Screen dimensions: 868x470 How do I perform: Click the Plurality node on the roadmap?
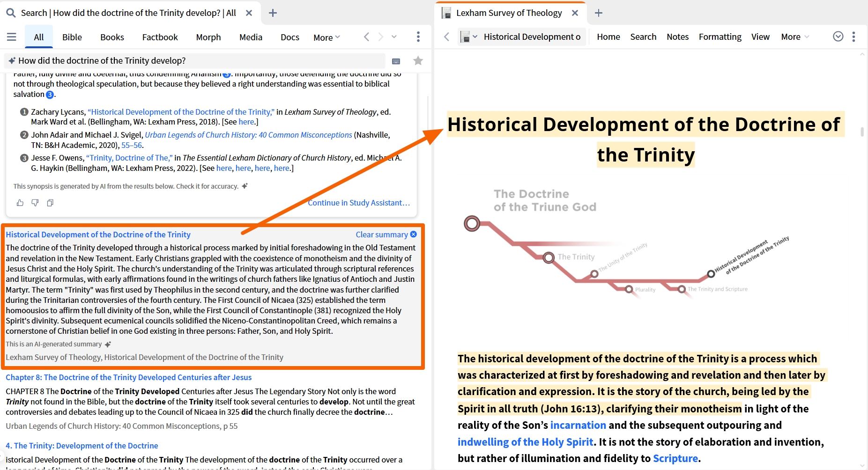pyautogui.click(x=629, y=289)
